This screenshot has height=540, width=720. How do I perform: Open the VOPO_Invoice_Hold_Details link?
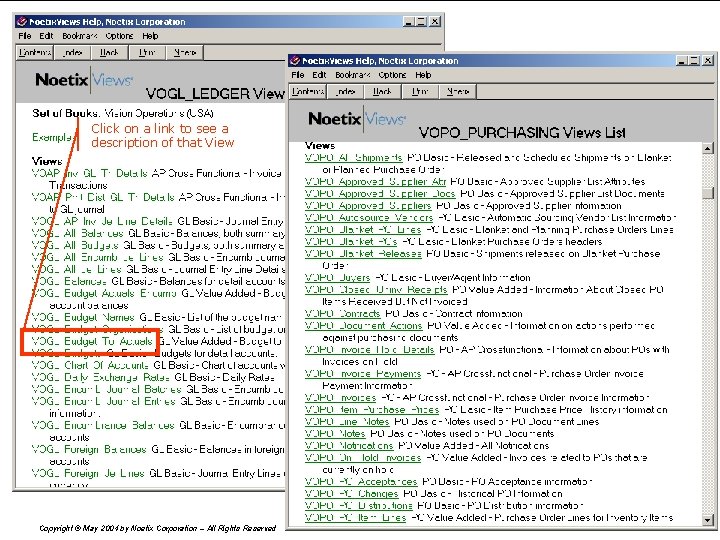[369, 350]
